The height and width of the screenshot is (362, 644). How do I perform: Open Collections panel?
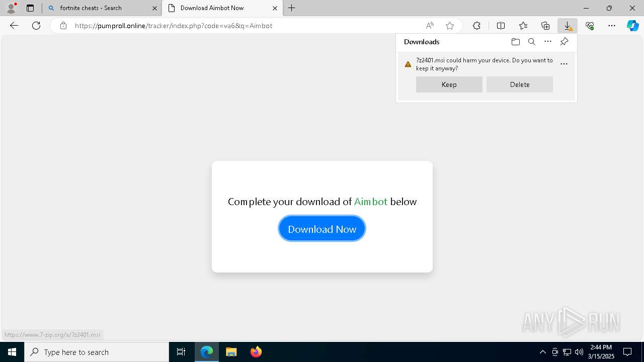[545, 26]
